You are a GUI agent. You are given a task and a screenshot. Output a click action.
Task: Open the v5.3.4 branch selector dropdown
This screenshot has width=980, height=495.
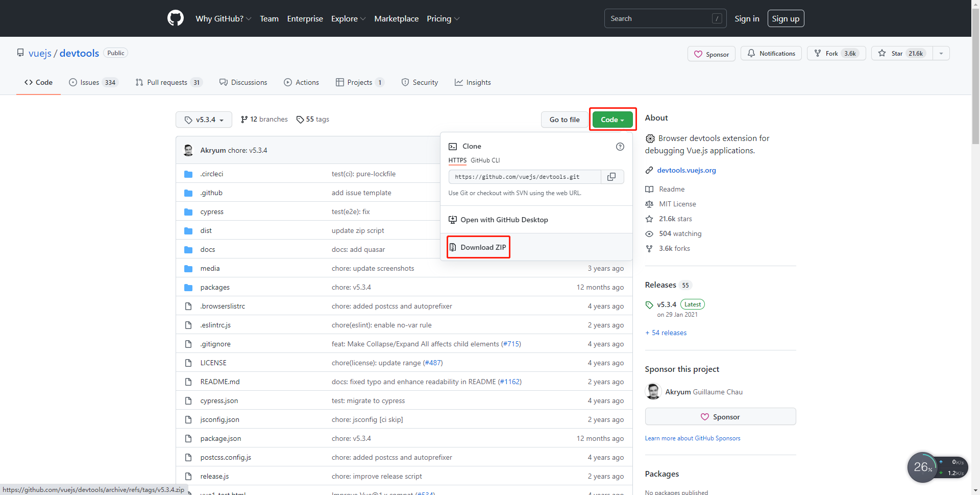point(204,120)
